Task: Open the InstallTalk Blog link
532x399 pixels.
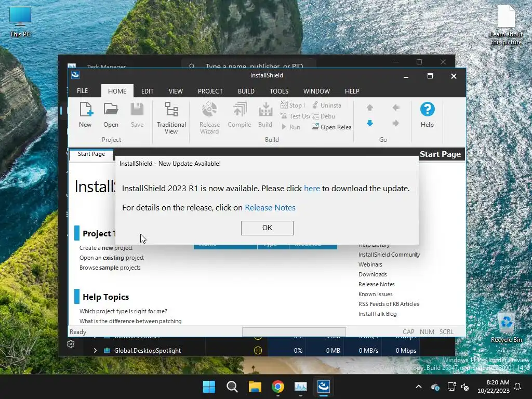Action: (x=377, y=314)
